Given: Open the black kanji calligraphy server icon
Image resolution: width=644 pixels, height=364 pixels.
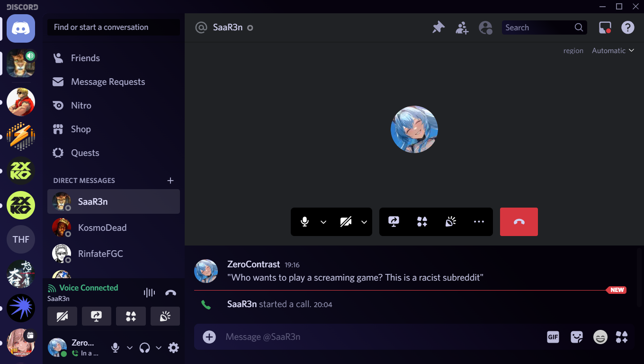Looking at the screenshot, I should [21, 274].
